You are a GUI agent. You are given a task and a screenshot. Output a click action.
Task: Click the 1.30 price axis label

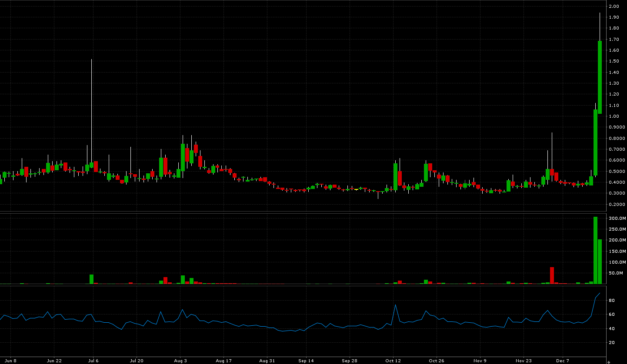point(614,83)
